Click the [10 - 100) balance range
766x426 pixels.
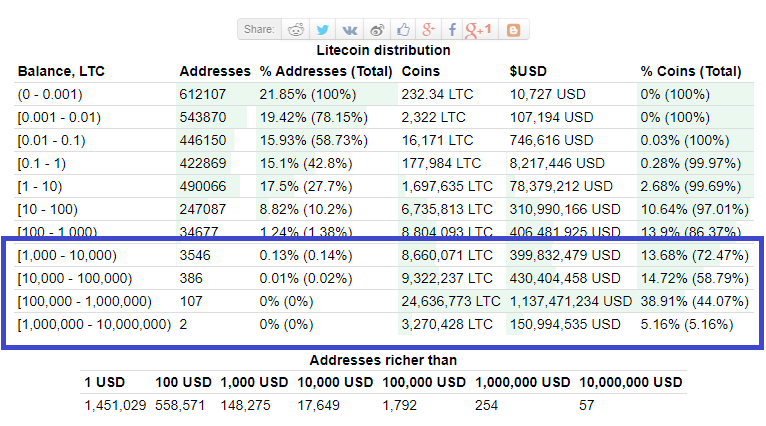(47, 209)
